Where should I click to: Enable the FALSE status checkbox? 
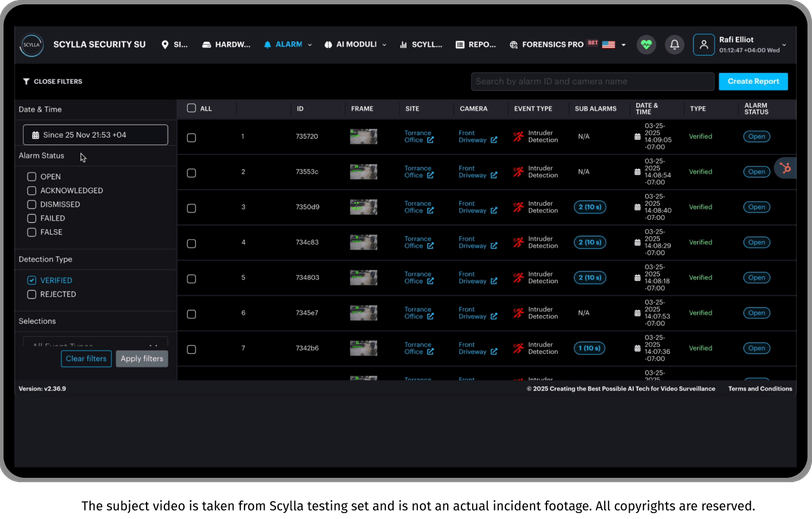(x=32, y=233)
